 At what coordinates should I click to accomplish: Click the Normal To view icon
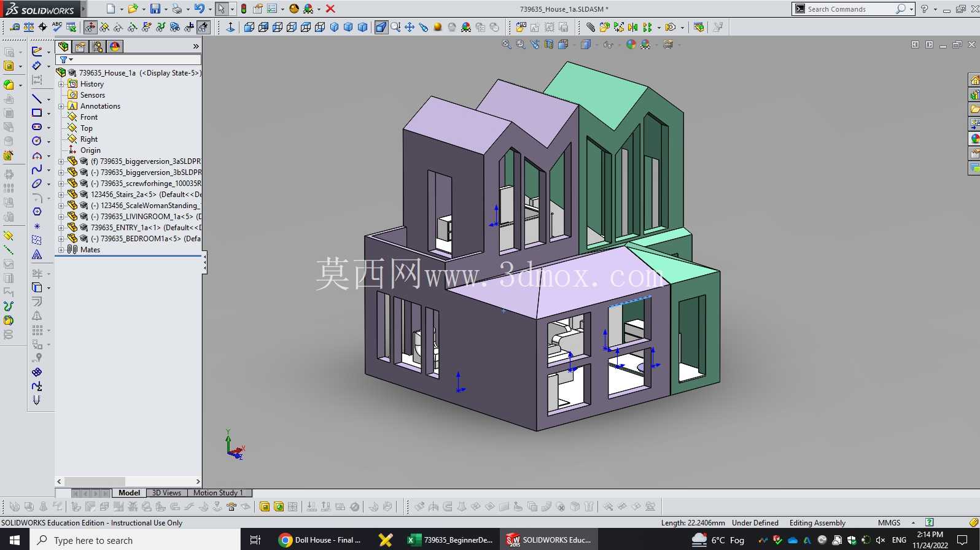(x=230, y=27)
